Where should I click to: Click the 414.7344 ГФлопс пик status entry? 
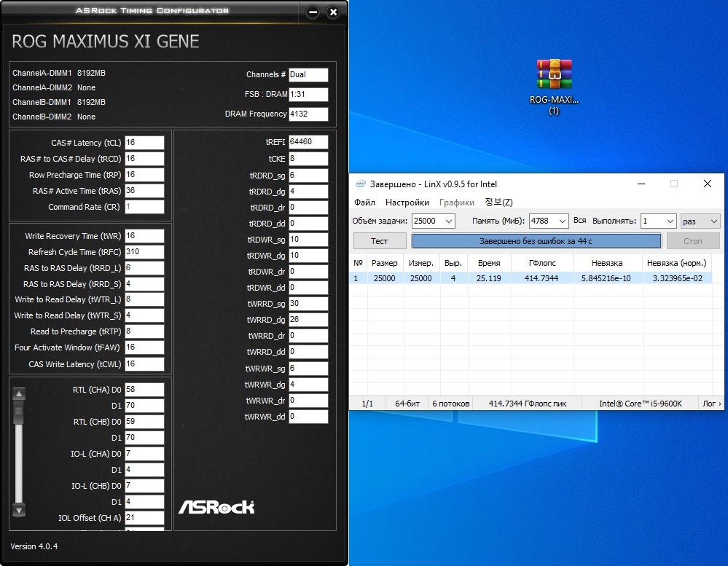[x=528, y=404]
